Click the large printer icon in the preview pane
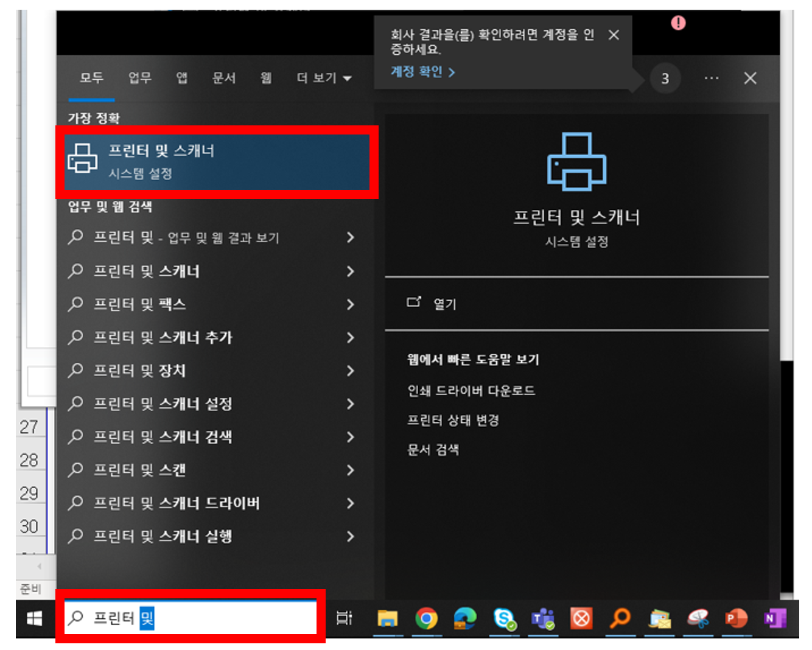Screen dimensions: 812x650 (576, 162)
